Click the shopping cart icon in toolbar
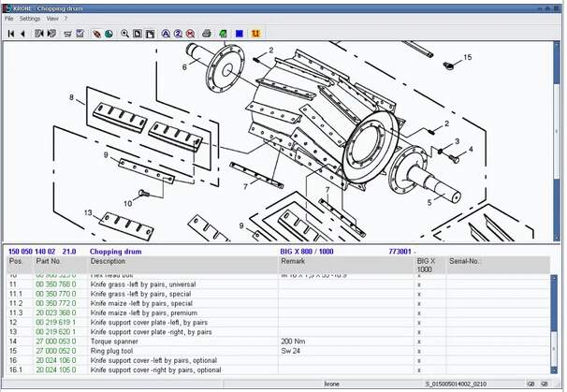Screen dimensions: 567x392 pos(67,34)
